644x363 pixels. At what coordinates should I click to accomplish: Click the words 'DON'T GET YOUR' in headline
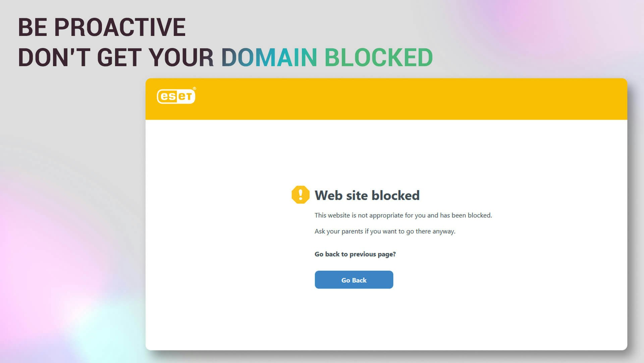[x=116, y=57]
